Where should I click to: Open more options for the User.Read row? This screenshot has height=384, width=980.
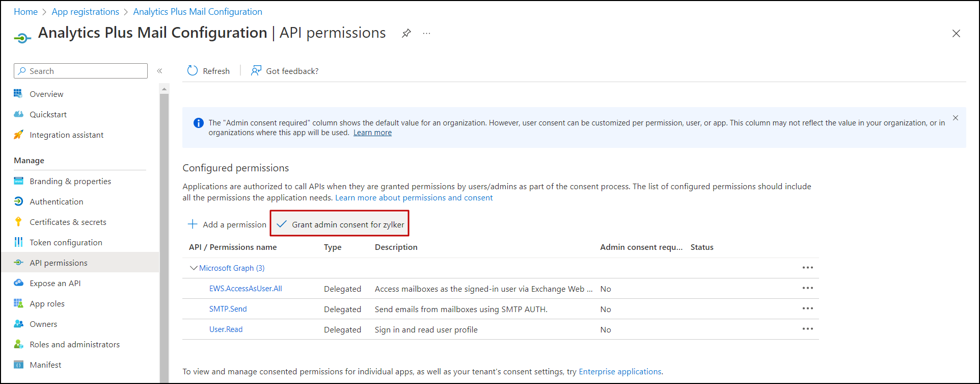click(807, 329)
